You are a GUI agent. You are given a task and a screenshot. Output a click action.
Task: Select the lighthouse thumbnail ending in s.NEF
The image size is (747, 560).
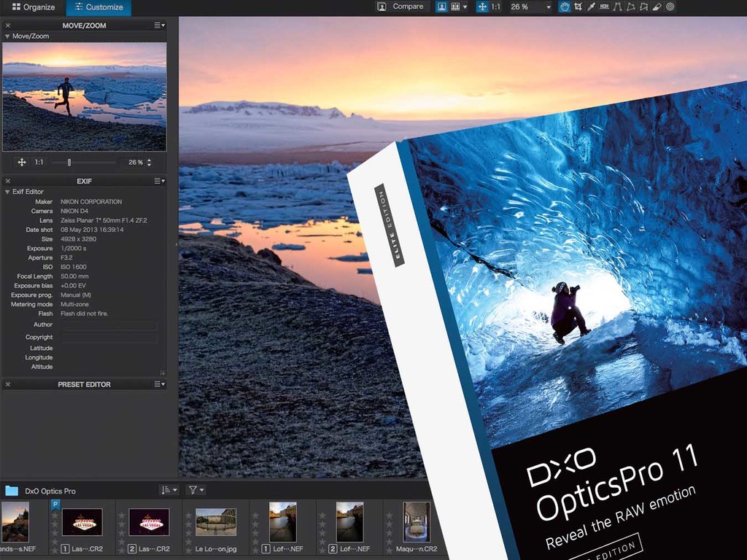pyautogui.click(x=15, y=522)
